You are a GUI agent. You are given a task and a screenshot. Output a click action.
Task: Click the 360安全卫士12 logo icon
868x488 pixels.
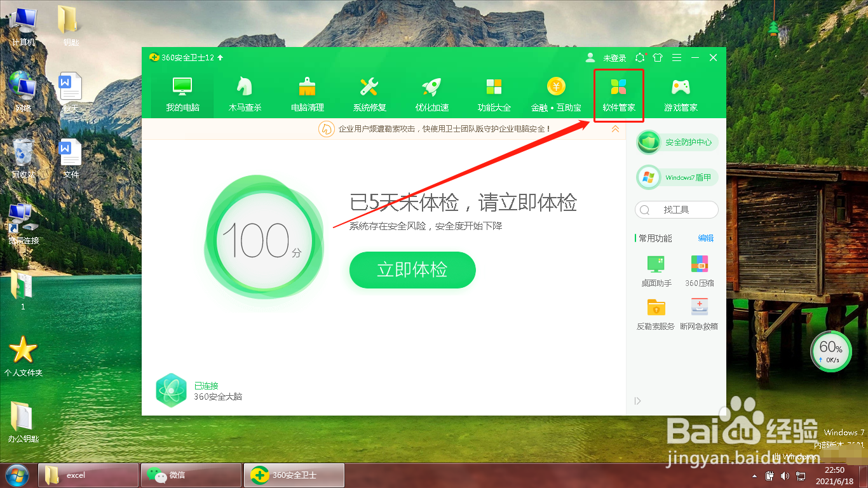tap(154, 57)
